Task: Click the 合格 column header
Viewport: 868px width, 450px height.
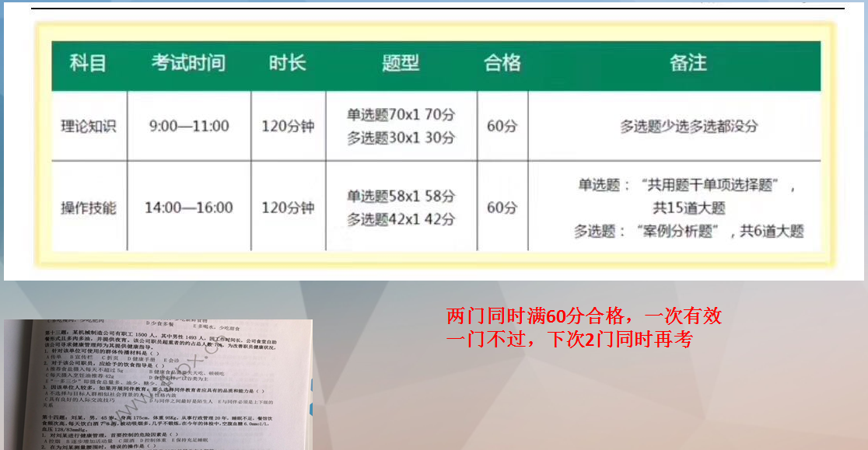Action: click(x=502, y=62)
